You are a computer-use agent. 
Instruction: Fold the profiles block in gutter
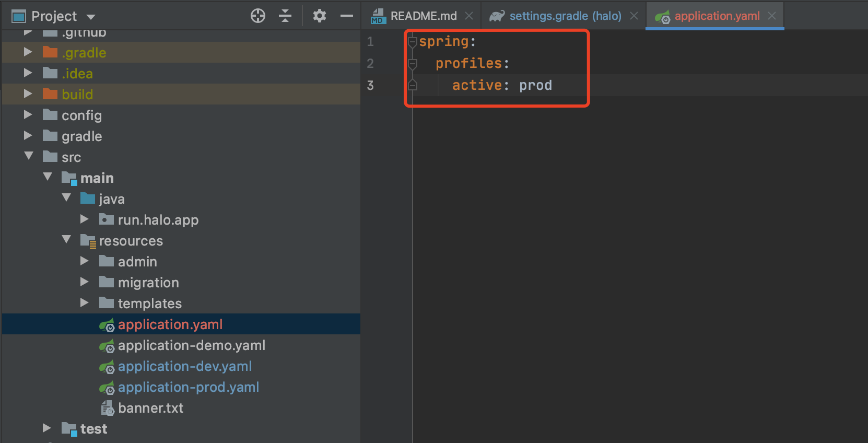pyautogui.click(x=413, y=64)
